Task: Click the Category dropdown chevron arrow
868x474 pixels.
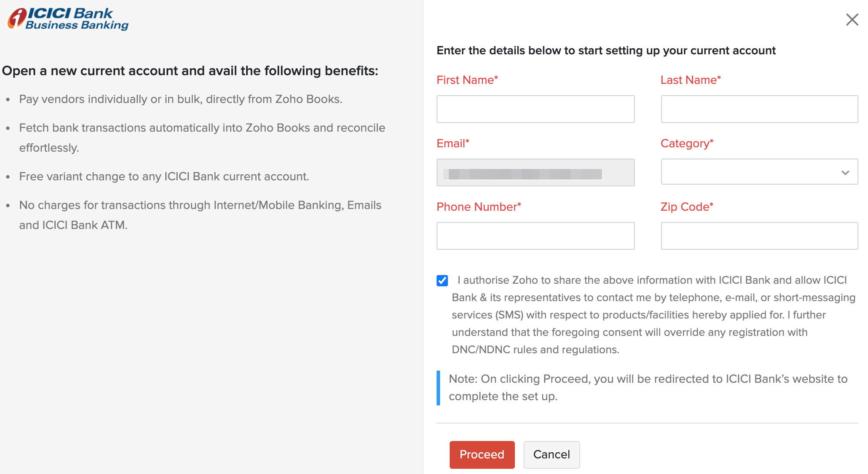Action: pos(845,172)
